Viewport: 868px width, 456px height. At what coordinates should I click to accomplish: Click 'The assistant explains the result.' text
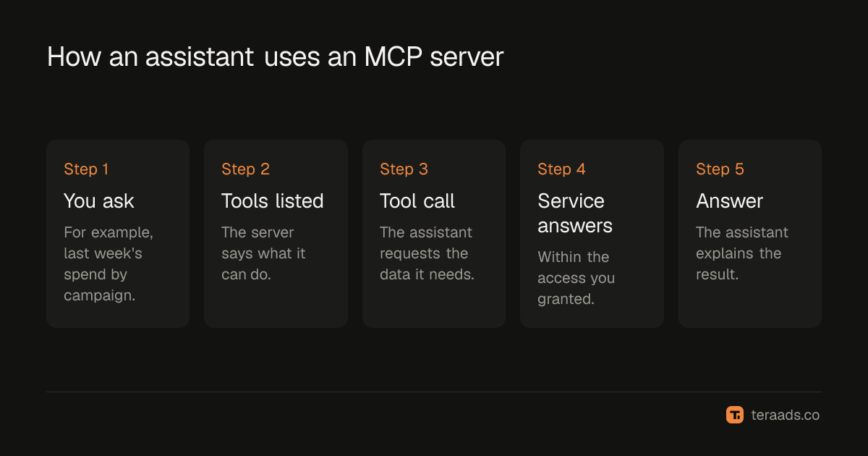click(742, 254)
